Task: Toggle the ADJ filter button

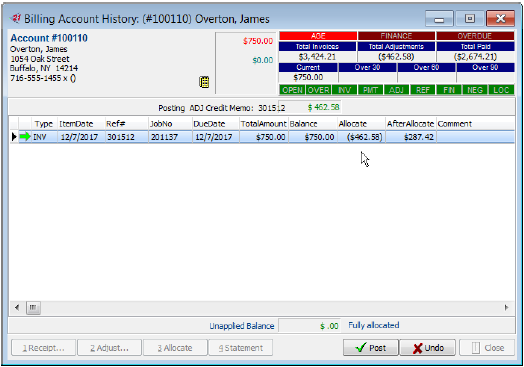Action: click(x=396, y=90)
